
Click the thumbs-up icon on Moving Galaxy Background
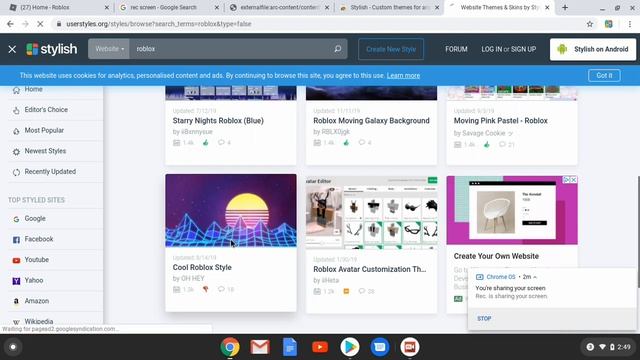[x=346, y=142]
